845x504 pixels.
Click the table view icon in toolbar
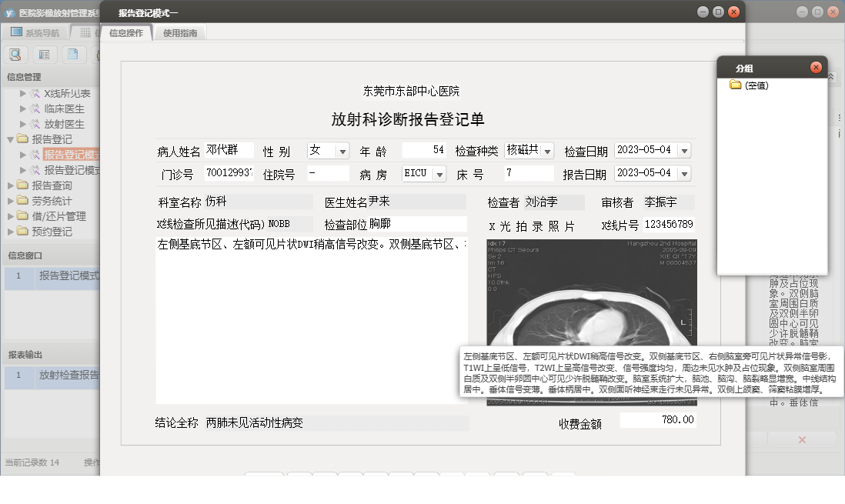click(44, 54)
